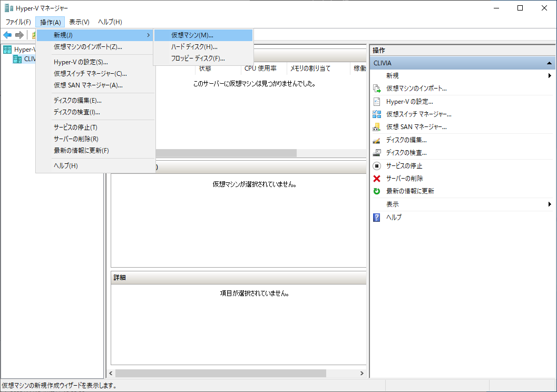
Task: Click the bottom horizontal scrollbar left arrow
Action: (x=111, y=373)
